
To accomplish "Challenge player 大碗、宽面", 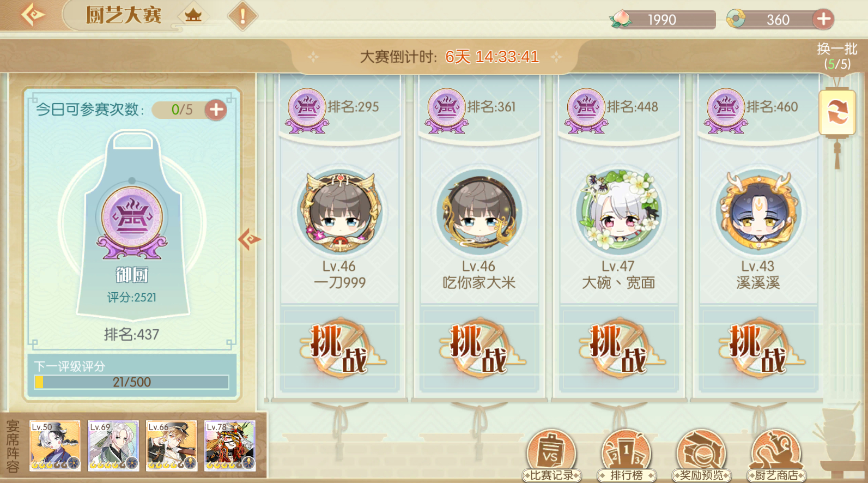I will 618,349.
